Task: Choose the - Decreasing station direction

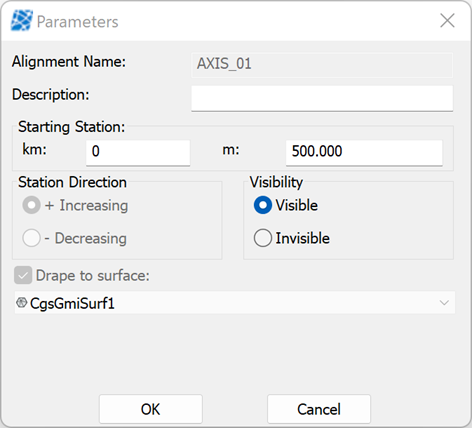Action: pyautogui.click(x=31, y=238)
